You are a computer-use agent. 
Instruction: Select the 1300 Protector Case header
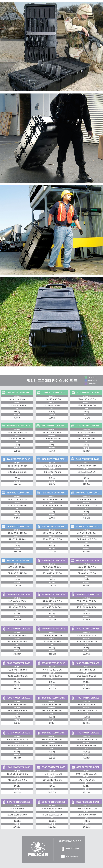coord(52,426)
